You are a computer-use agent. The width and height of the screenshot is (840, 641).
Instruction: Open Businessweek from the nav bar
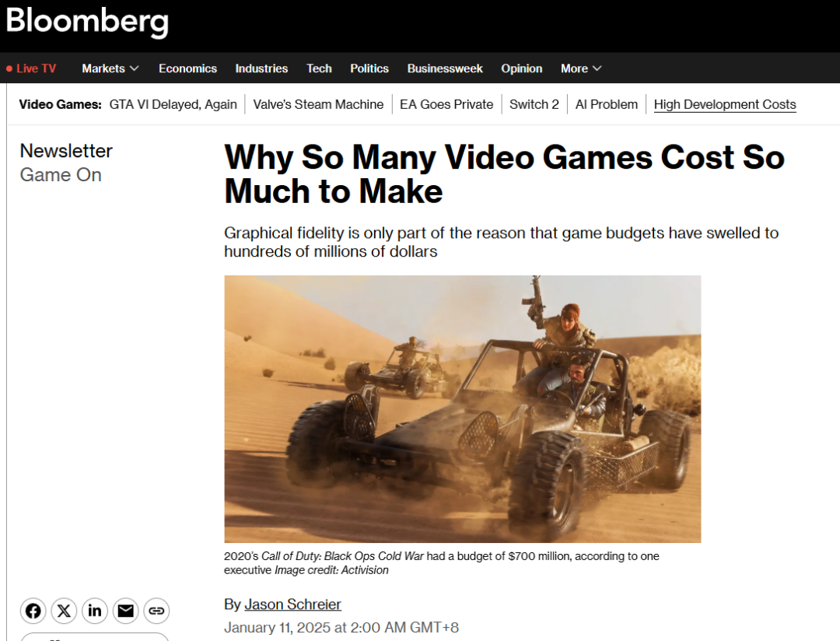point(445,68)
